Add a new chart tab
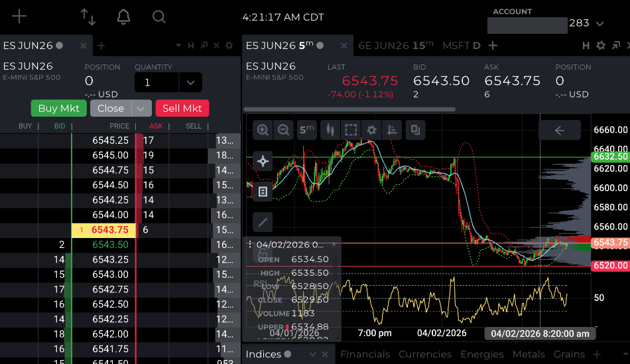 [x=493, y=45]
